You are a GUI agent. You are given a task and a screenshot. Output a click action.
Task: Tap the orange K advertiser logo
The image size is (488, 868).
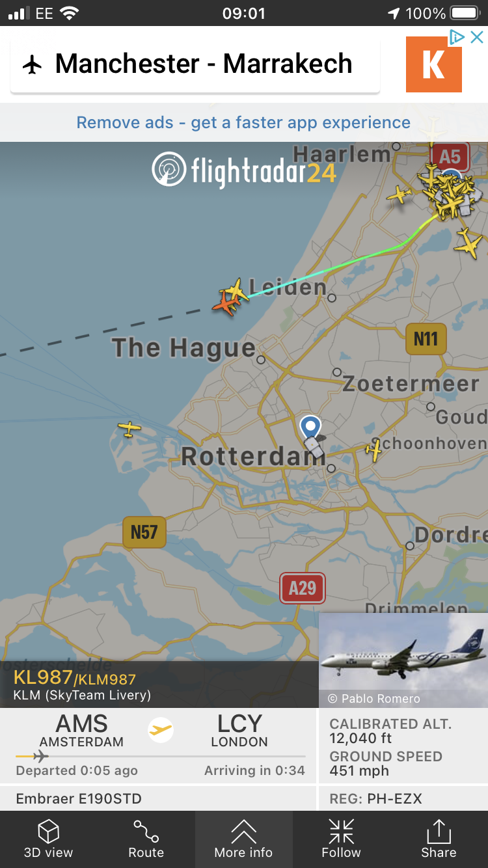[434, 64]
